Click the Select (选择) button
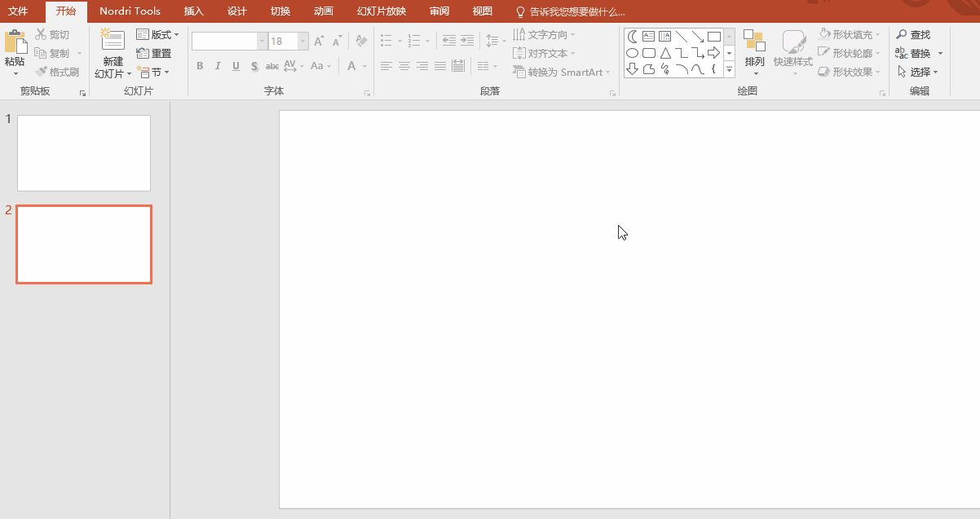Screen dimensions: 980x519 (918, 72)
